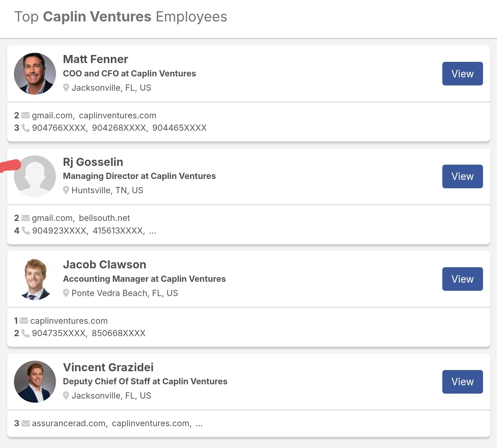
Task: Click the location pin by Ponte Vedra Beach
Action: click(66, 293)
